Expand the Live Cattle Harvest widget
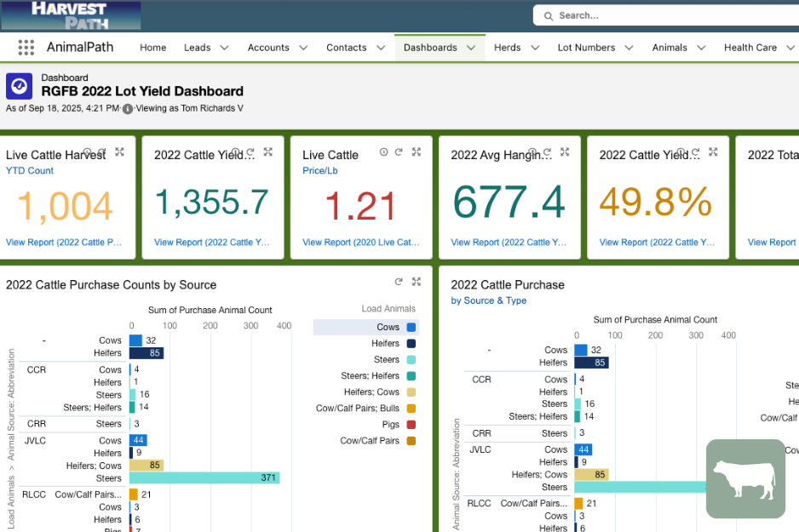Screen dimensions: 799x532 click(x=120, y=152)
